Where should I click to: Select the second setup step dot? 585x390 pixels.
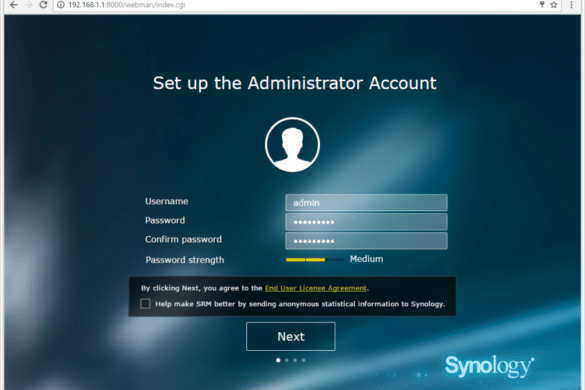[287, 360]
